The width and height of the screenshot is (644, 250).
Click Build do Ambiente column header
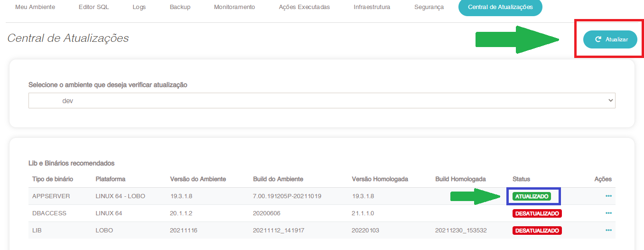click(x=278, y=179)
